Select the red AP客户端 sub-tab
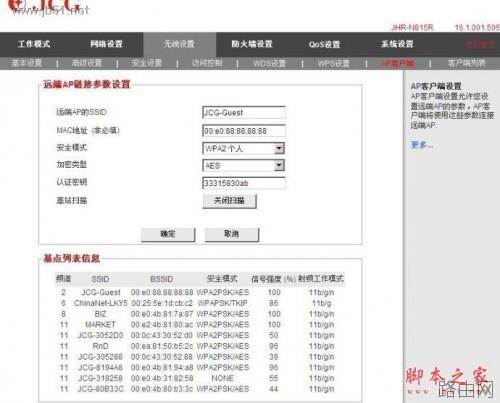The height and width of the screenshot is (403, 500). [398, 63]
